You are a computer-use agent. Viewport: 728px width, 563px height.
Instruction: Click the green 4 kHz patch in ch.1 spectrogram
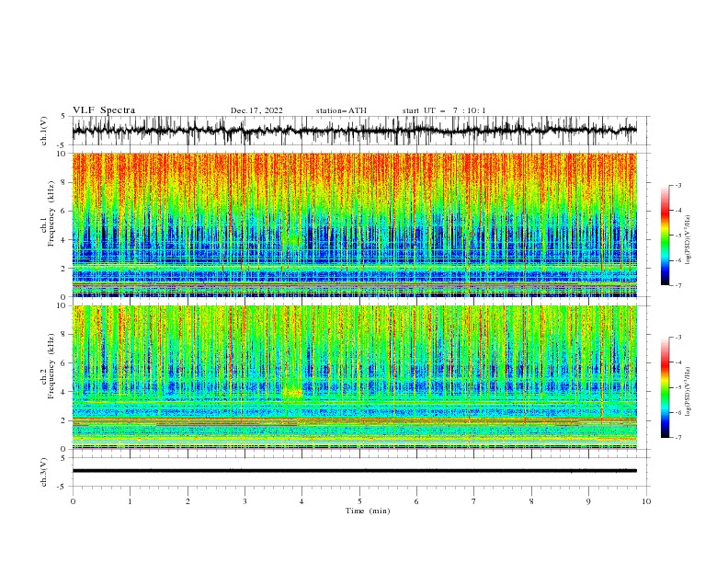[x=292, y=240]
